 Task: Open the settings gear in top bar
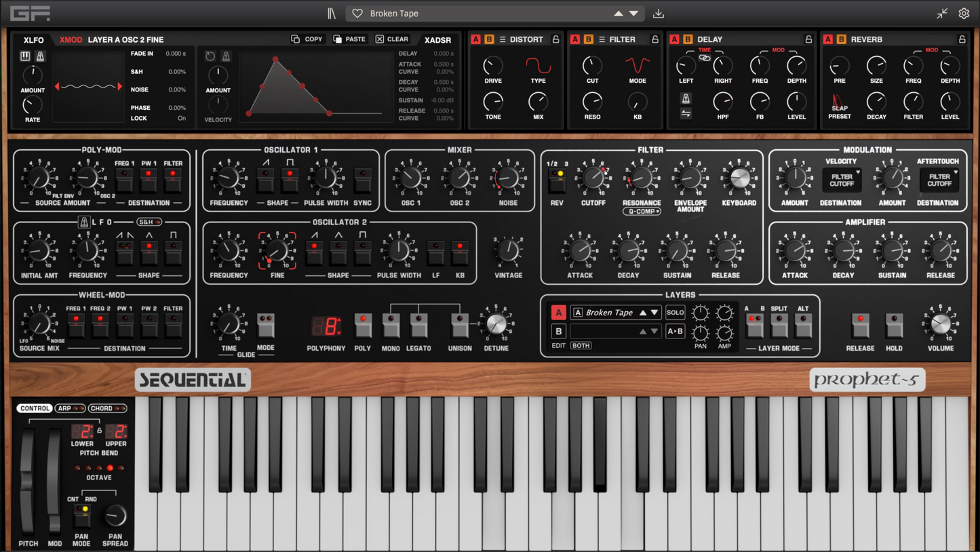pos(964,14)
